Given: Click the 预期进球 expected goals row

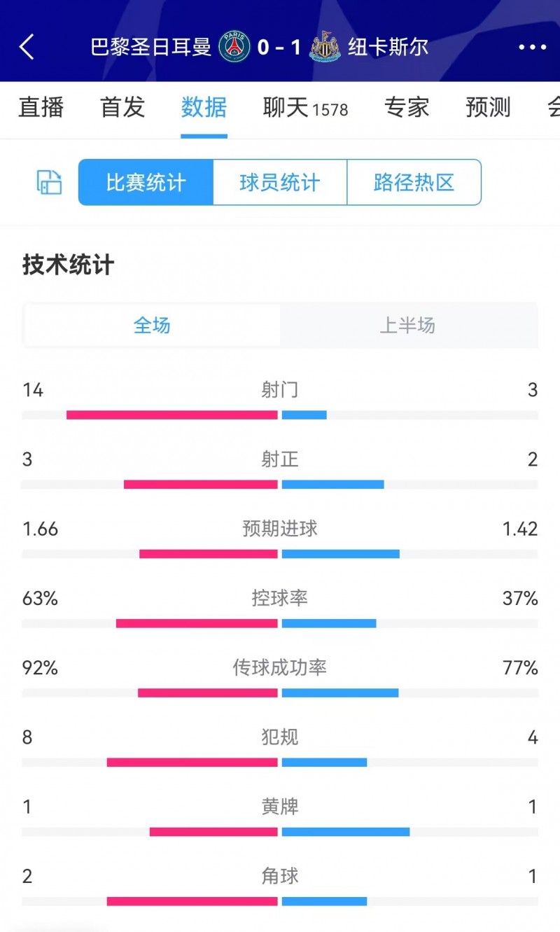Looking at the screenshot, I should (x=280, y=529).
